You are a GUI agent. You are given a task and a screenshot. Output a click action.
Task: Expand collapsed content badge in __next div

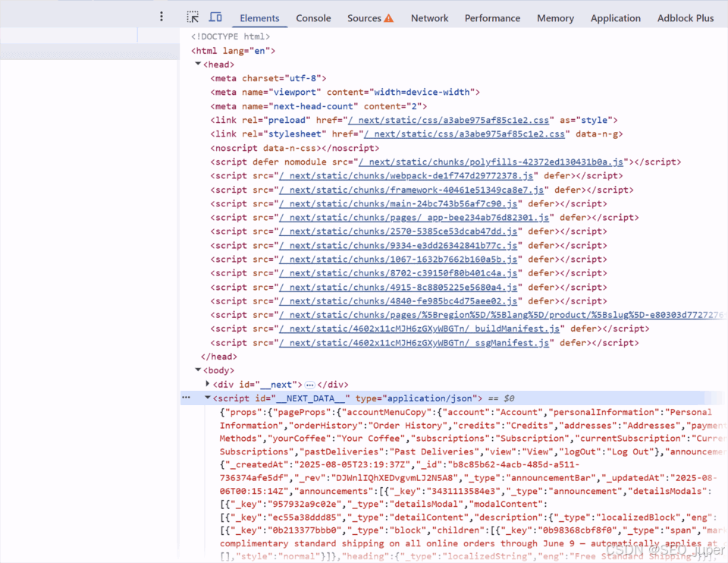point(309,385)
